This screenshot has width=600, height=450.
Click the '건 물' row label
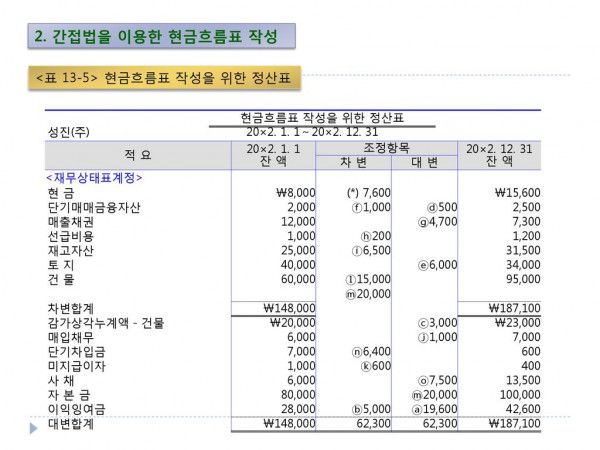pyautogui.click(x=61, y=280)
